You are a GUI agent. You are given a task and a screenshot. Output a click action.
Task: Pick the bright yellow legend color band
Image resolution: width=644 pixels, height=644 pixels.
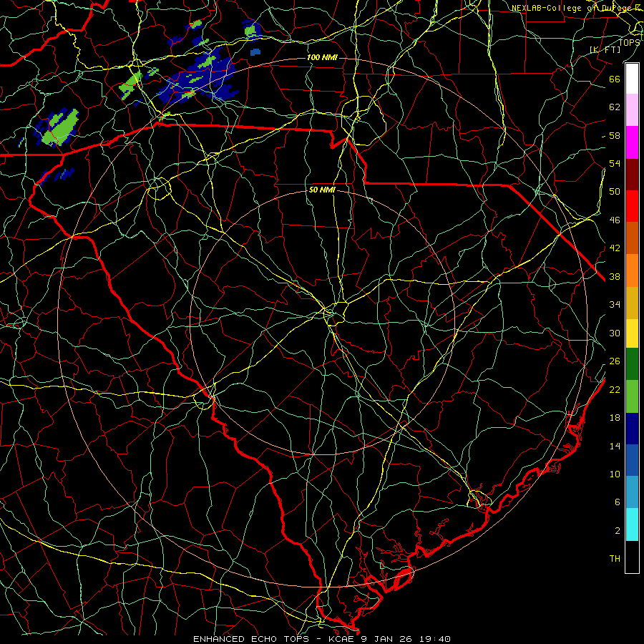click(x=632, y=333)
